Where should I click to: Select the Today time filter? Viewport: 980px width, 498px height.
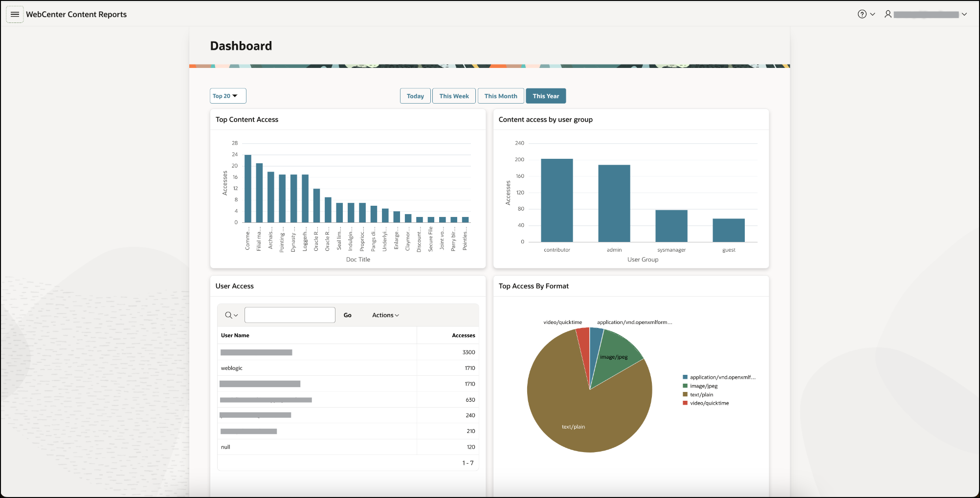pyautogui.click(x=415, y=96)
